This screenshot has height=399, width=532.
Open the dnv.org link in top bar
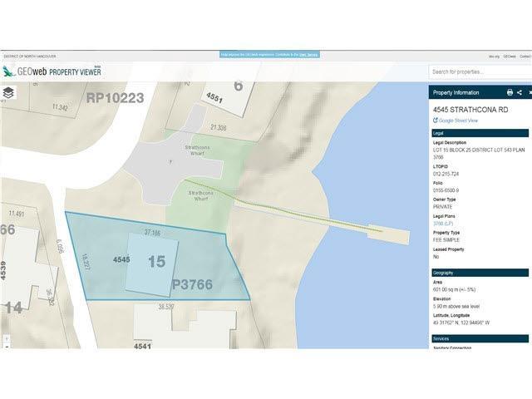pos(494,56)
